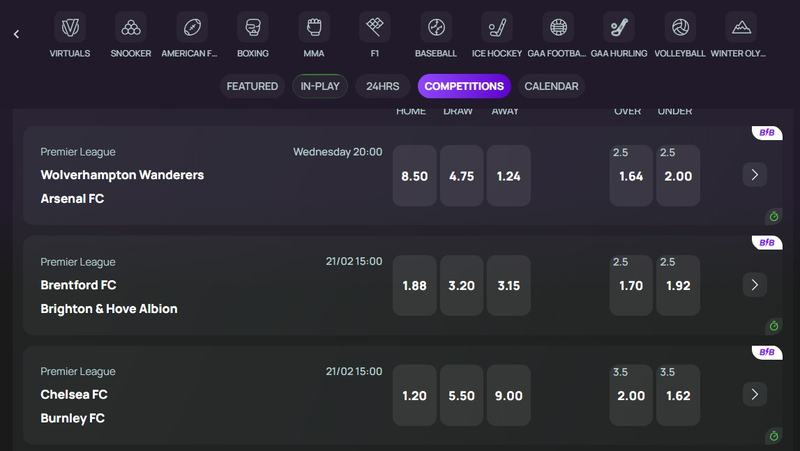Open the F1 chequered flag icon
This screenshot has width=800, height=451.
(374, 27)
